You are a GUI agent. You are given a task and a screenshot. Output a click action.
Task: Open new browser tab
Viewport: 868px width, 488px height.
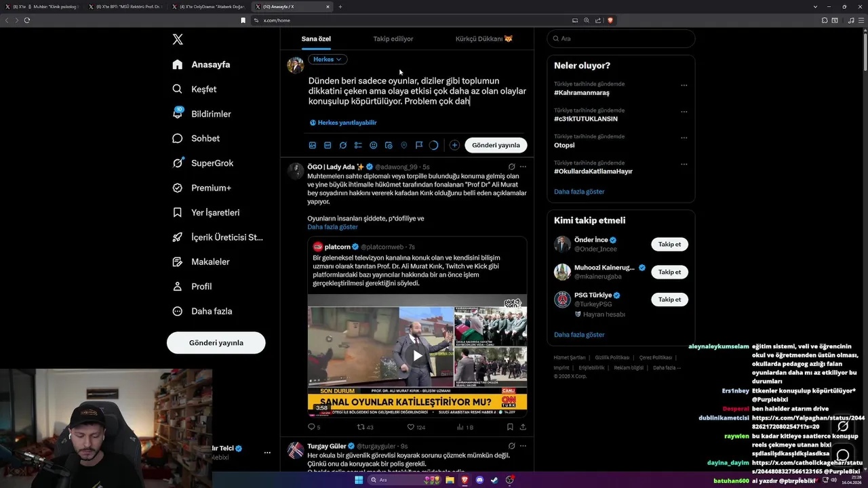point(340,7)
